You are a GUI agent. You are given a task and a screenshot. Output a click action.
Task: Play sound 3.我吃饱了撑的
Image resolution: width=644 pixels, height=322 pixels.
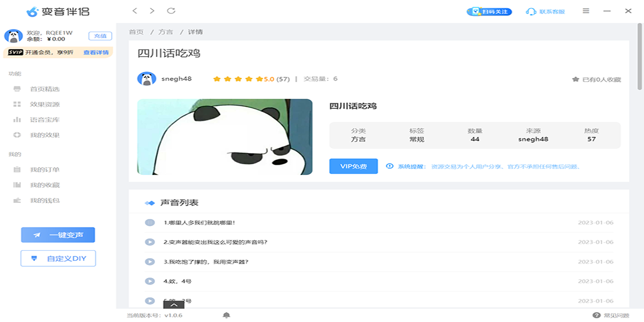pyautogui.click(x=150, y=262)
